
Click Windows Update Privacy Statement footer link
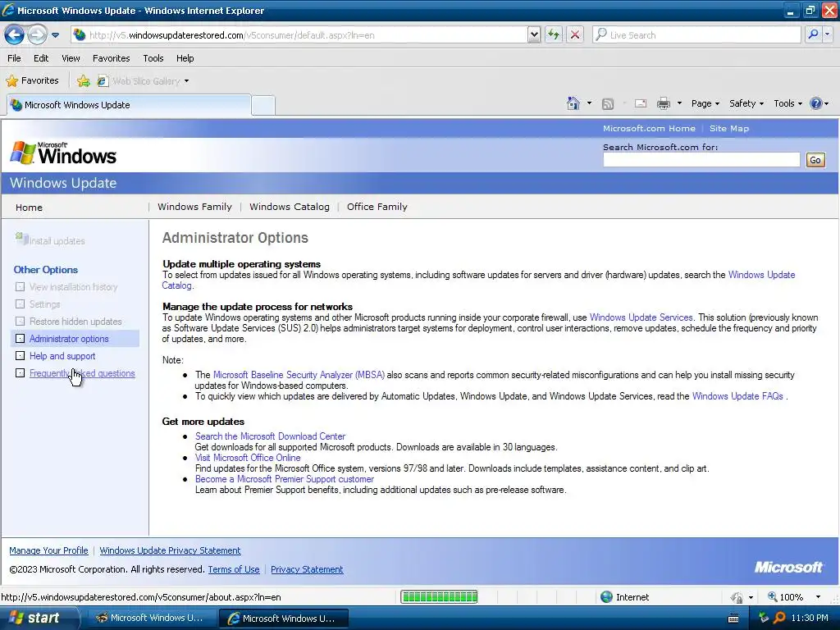coord(170,550)
